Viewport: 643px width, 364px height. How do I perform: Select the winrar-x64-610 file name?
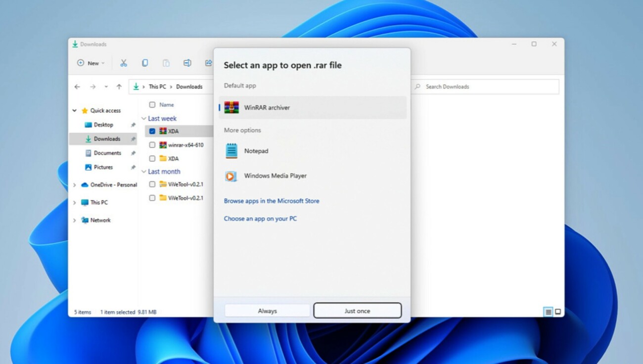tap(186, 145)
